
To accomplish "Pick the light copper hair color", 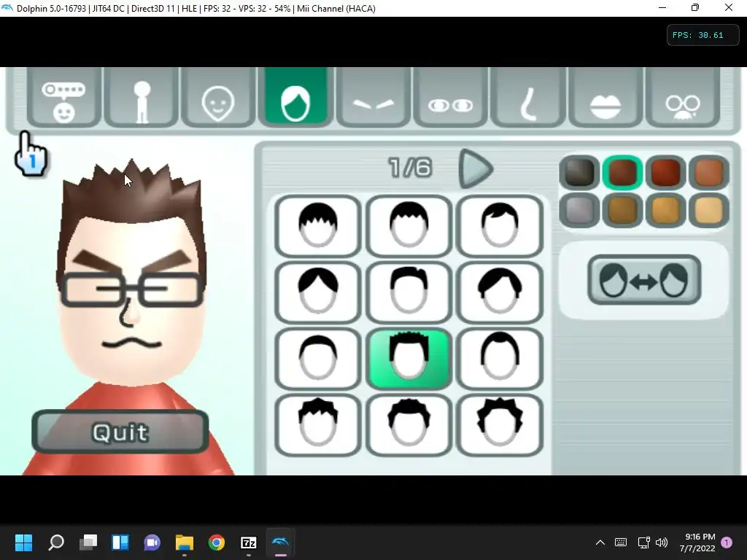I will tap(708, 172).
